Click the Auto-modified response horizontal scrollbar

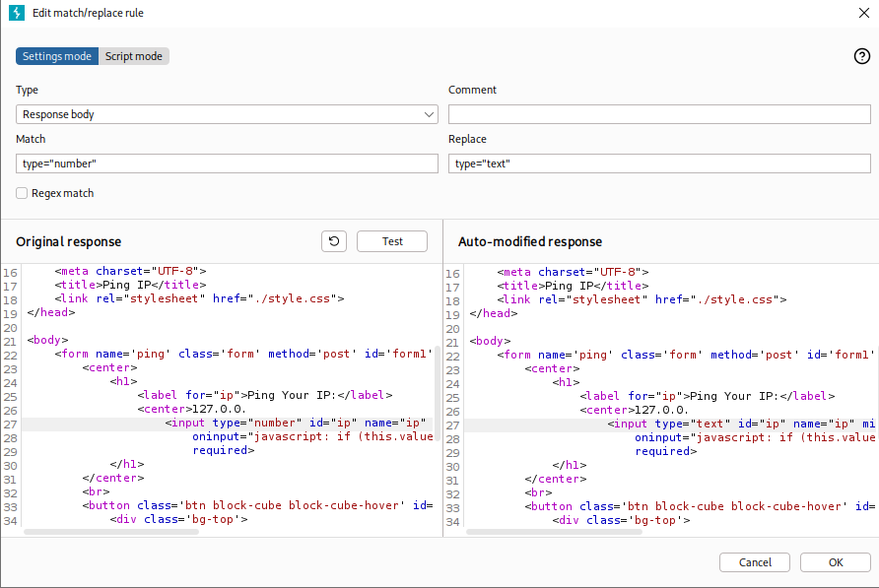(553, 532)
